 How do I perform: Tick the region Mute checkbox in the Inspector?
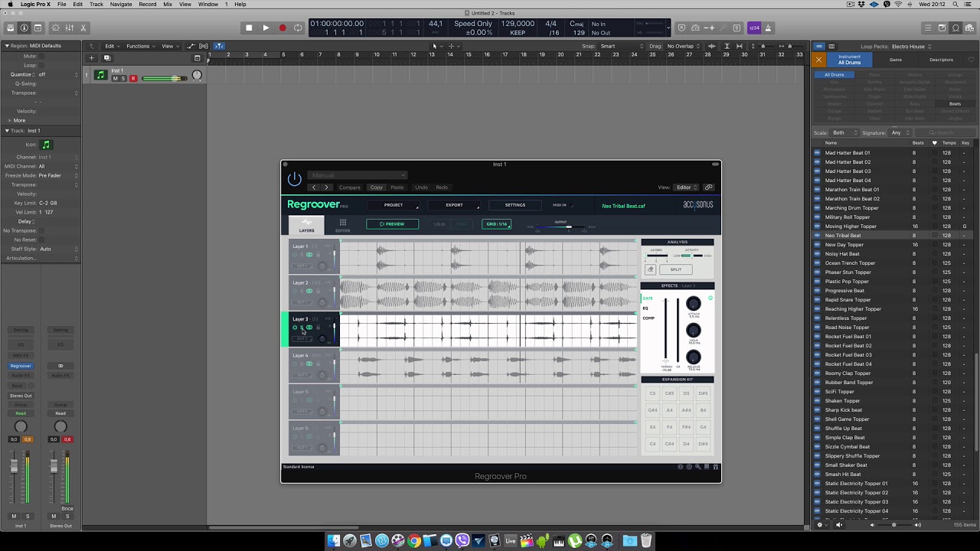coord(42,56)
